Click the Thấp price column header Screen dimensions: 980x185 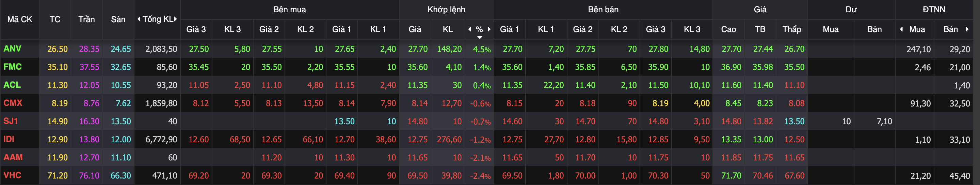coord(791,29)
